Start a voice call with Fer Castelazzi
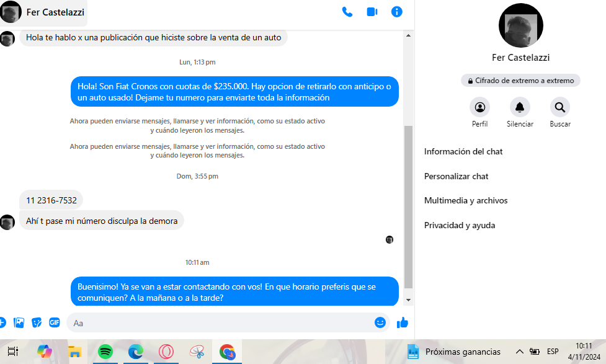The image size is (606, 364). click(347, 12)
